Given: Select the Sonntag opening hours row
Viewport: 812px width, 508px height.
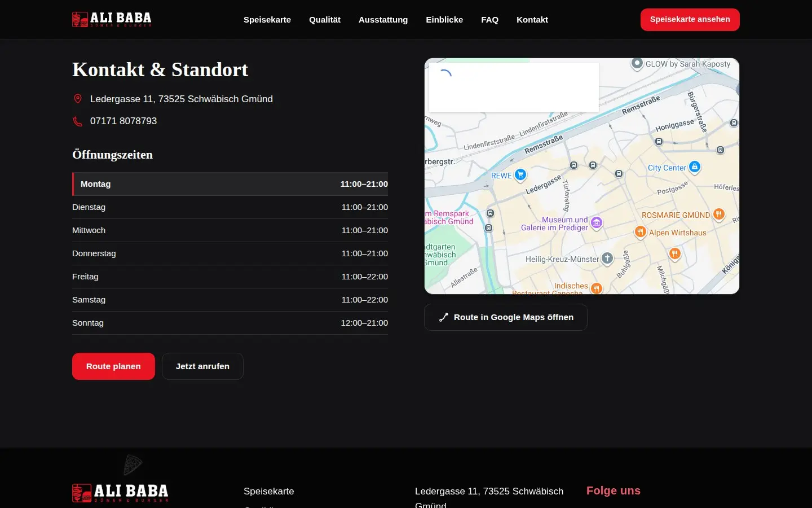Looking at the screenshot, I should point(230,323).
